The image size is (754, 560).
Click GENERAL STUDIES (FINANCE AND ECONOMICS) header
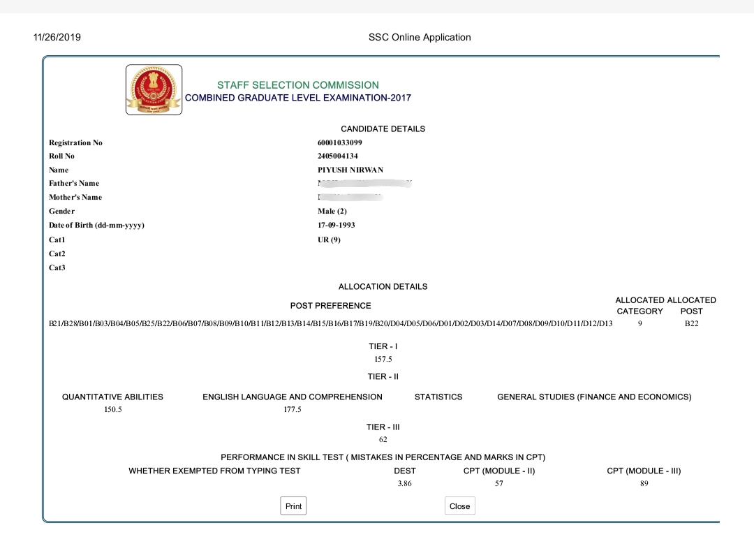tap(594, 397)
